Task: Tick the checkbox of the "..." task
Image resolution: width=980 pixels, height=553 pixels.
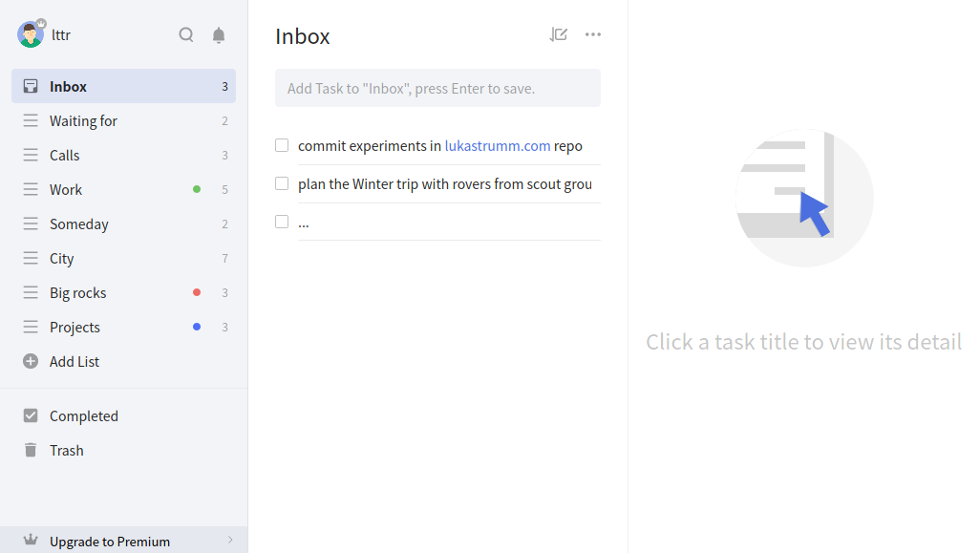Action: pyautogui.click(x=282, y=222)
